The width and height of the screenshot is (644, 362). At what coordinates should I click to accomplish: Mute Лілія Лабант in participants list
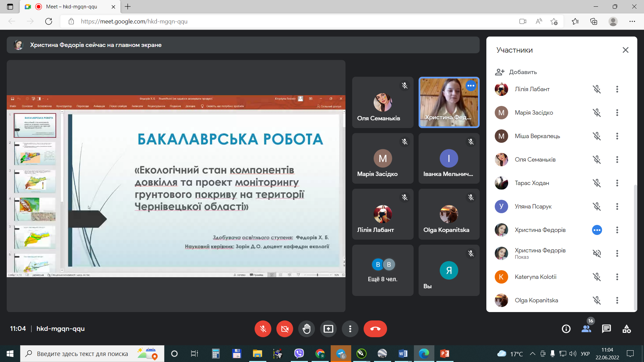597,89
